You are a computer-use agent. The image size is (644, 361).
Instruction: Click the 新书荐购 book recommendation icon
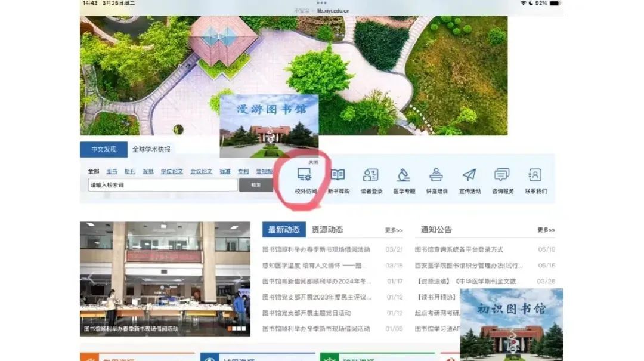tap(338, 180)
